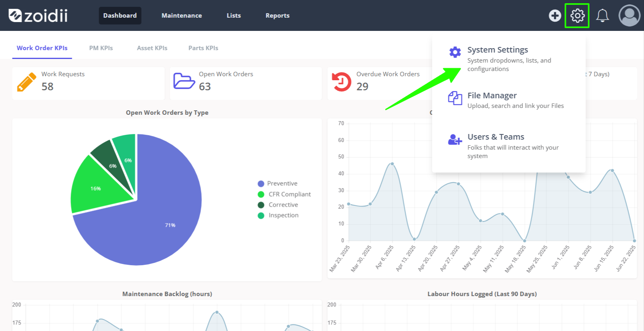Click the System Settings gear icon
Viewport: 644px width, 331px height.
point(455,52)
